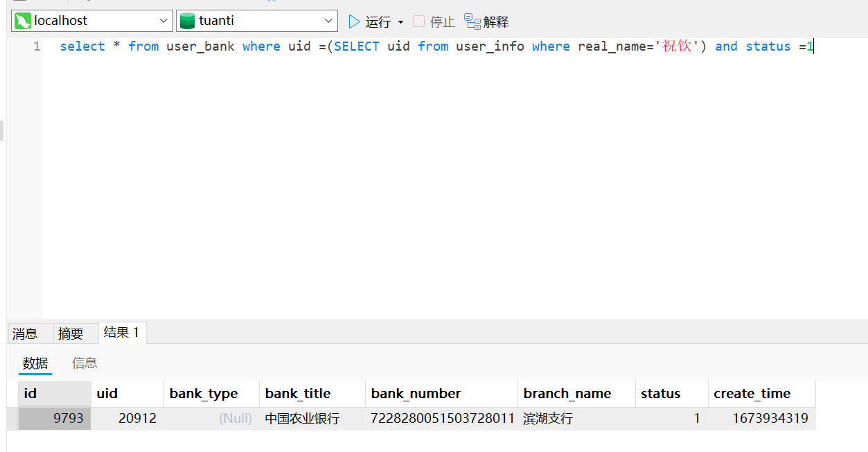This screenshot has width=868, height=452.
Task: Select the 中国农业银行 cell
Action: (312, 419)
